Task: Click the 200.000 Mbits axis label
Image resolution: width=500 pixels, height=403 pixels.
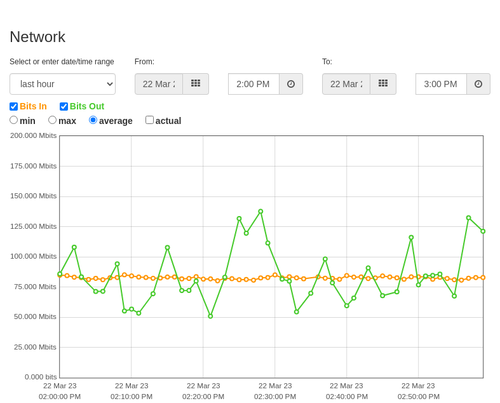Action: (x=33, y=136)
